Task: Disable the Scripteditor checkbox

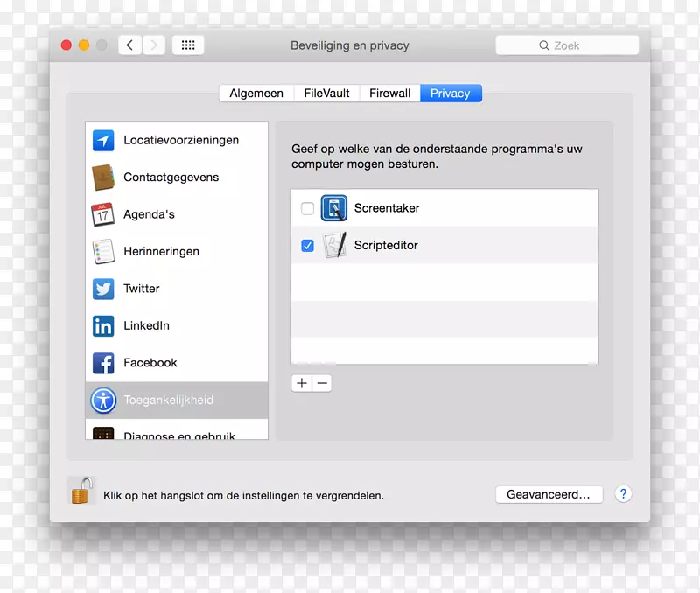Action: click(307, 246)
